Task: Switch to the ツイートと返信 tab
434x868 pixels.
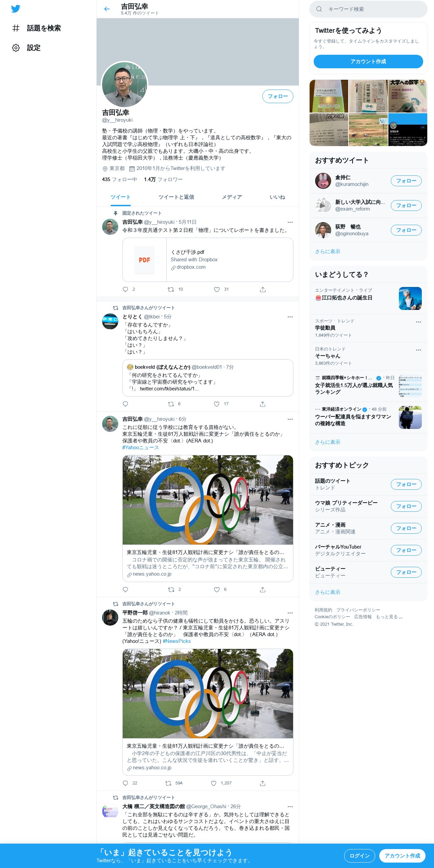Action: [x=176, y=197]
